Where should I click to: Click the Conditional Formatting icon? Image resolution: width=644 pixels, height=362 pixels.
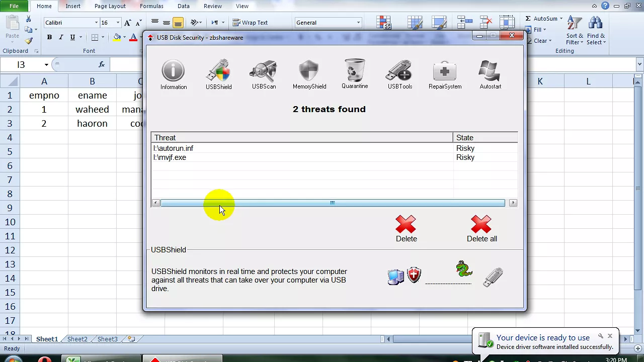click(x=384, y=23)
